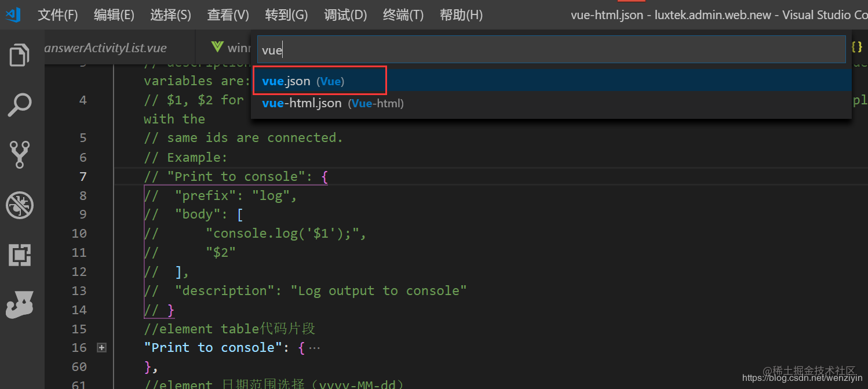Screen dimensions: 868x389
Task: Click line number 60 in gutter
Action: pos(79,366)
